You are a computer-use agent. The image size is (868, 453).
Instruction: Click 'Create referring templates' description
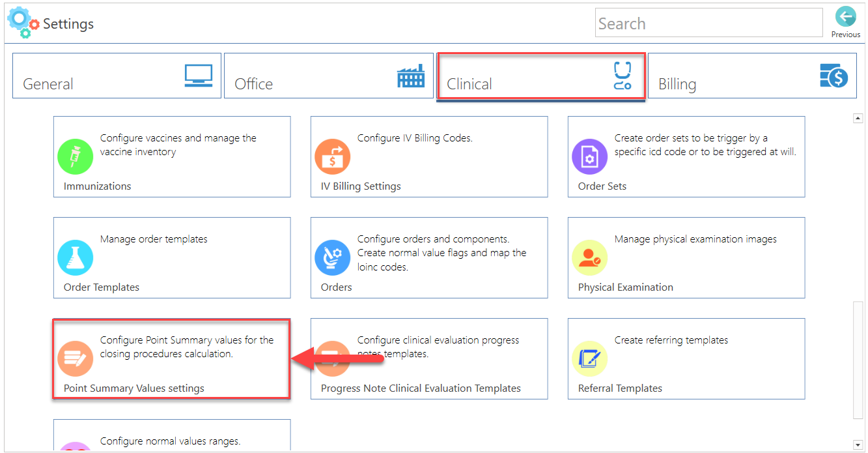671,340
